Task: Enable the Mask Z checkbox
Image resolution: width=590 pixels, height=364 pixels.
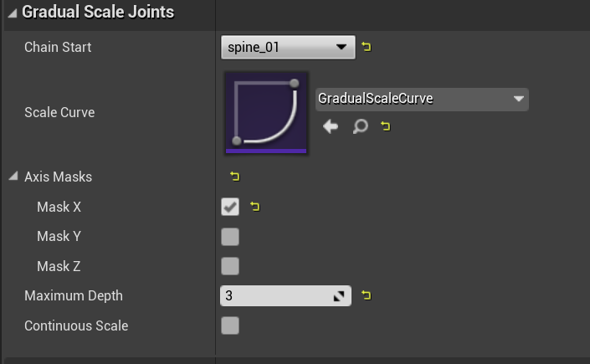Action: 230,266
